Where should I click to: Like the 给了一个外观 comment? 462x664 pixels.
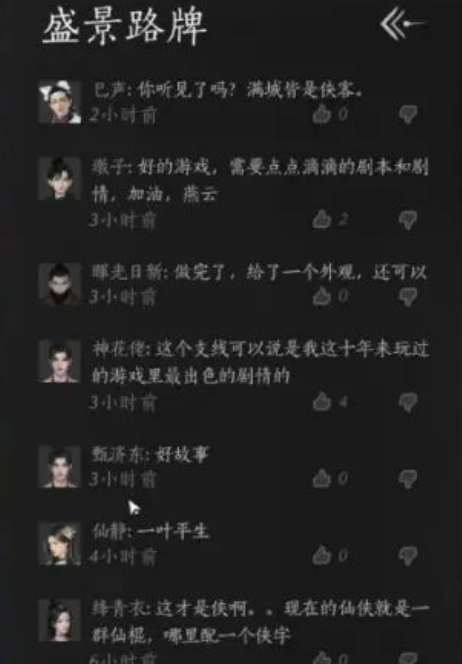(x=321, y=296)
